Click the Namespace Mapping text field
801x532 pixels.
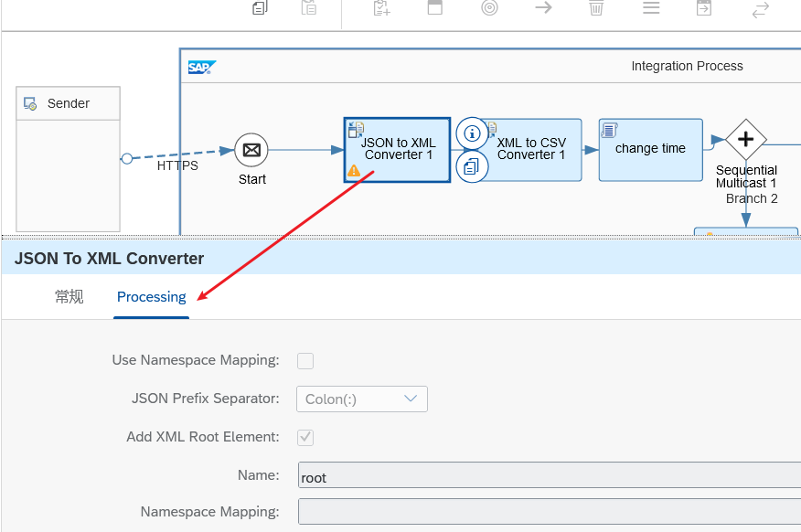coord(549,512)
